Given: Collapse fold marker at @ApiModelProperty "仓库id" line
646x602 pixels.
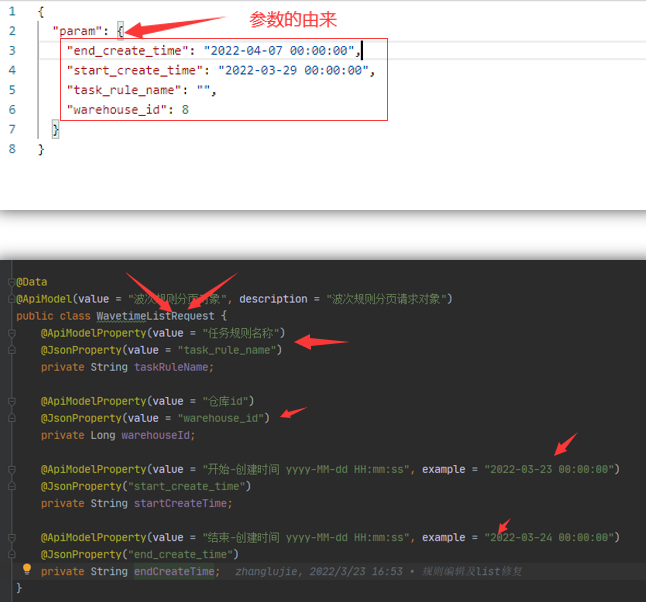Looking at the screenshot, I should point(12,401).
